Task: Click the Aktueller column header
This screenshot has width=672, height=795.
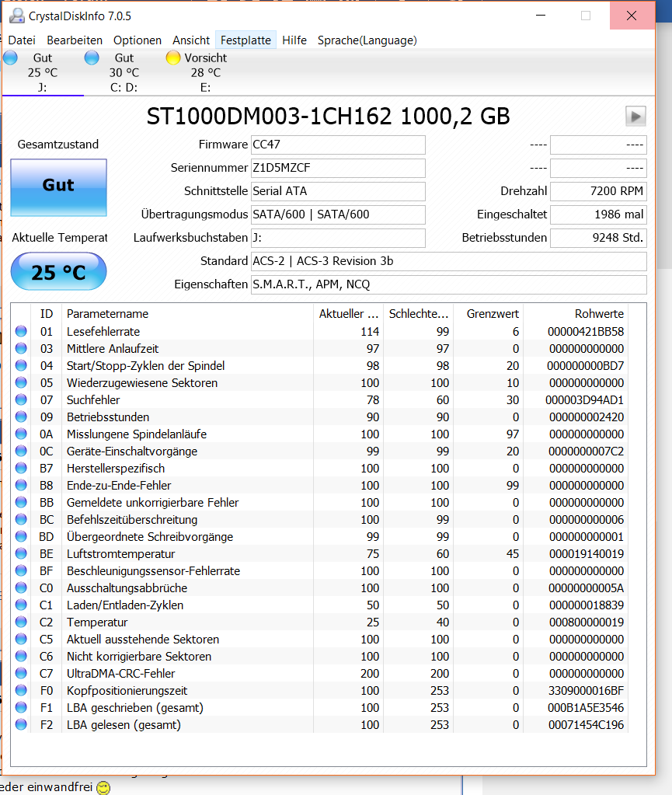Action: coord(348,314)
